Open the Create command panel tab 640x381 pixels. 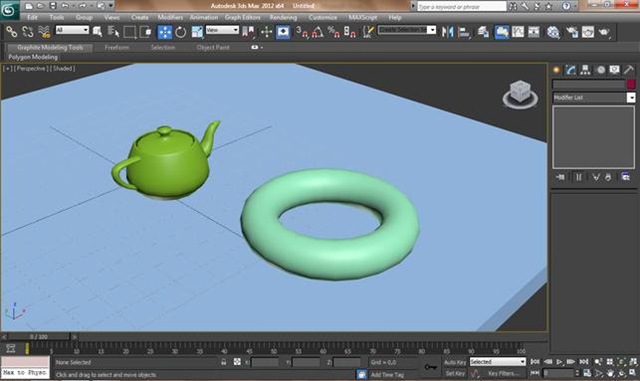pos(556,70)
